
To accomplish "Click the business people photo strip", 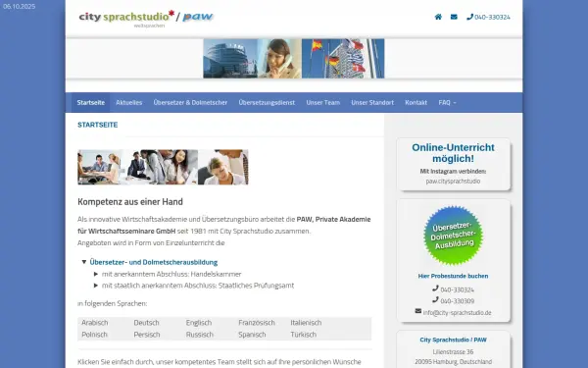I will (163, 167).
